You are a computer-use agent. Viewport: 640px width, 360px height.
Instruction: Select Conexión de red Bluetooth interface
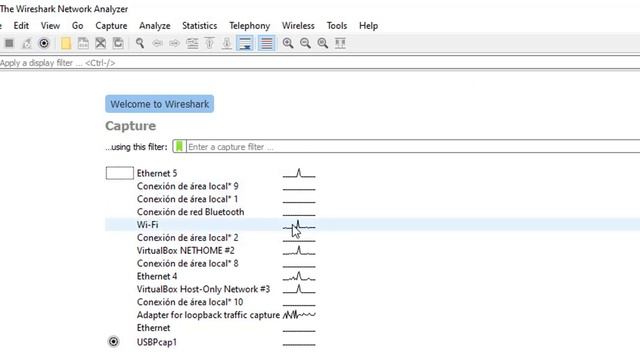click(x=190, y=212)
